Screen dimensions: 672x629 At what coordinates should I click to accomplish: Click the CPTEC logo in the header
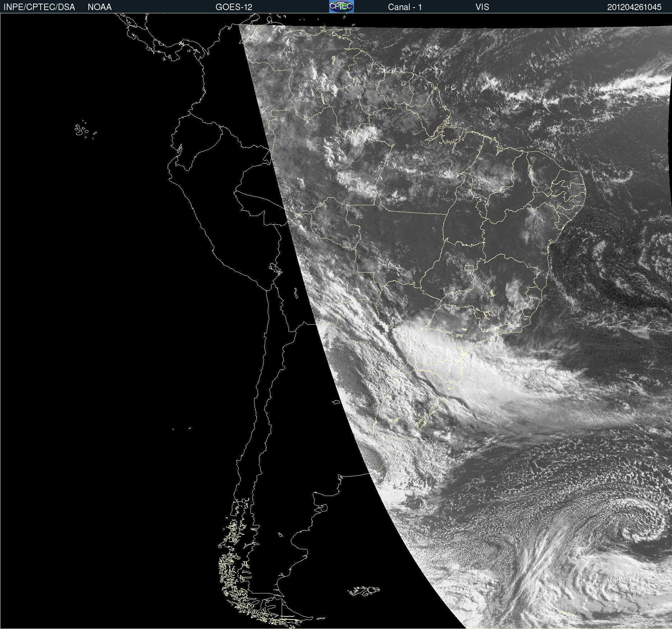(x=341, y=6)
